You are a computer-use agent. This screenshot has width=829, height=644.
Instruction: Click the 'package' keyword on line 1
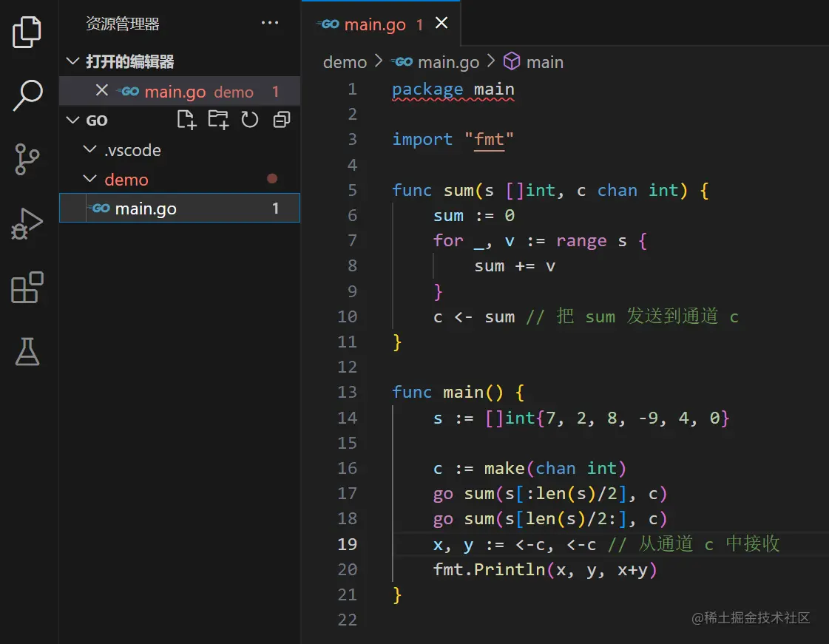pyautogui.click(x=427, y=89)
